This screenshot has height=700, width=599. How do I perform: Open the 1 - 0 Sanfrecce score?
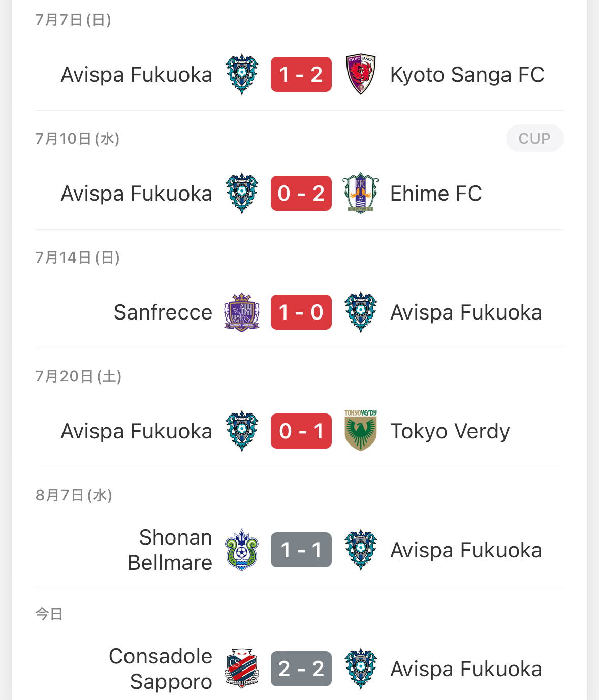(x=301, y=312)
